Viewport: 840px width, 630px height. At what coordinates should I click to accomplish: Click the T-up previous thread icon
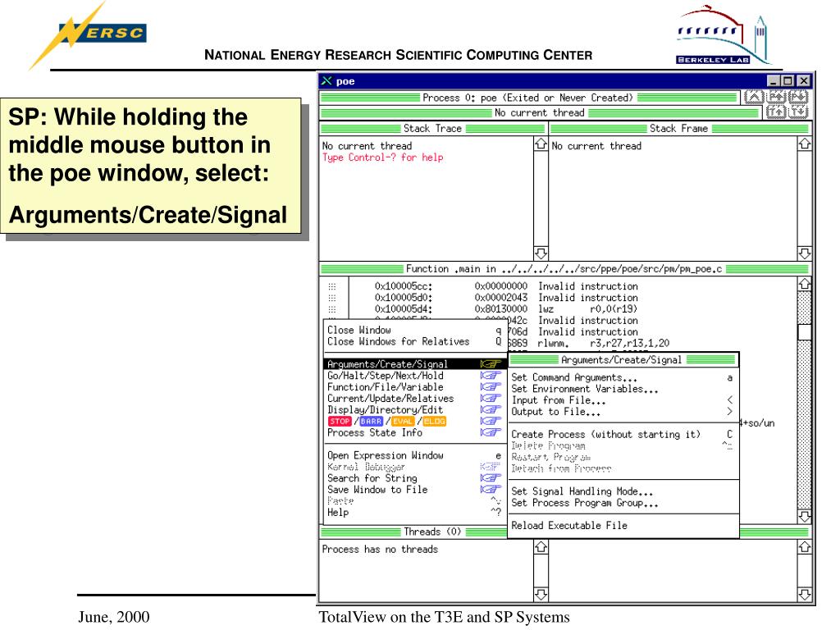click(x=776, y=112)
